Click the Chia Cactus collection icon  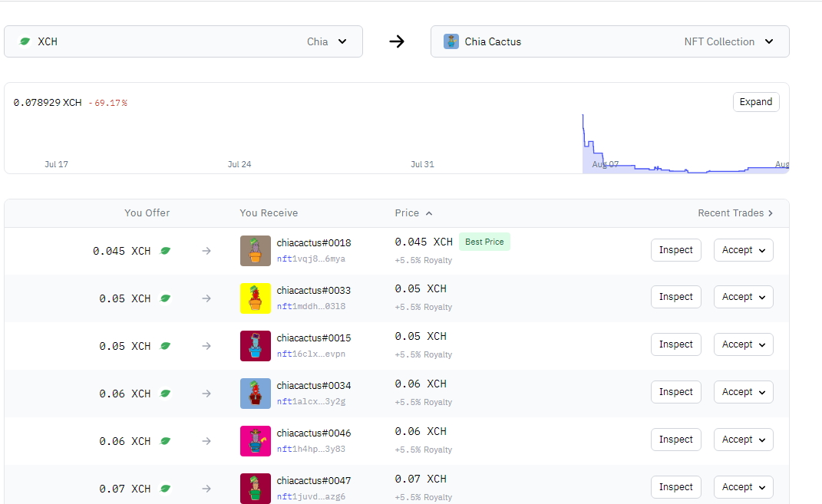451,41
